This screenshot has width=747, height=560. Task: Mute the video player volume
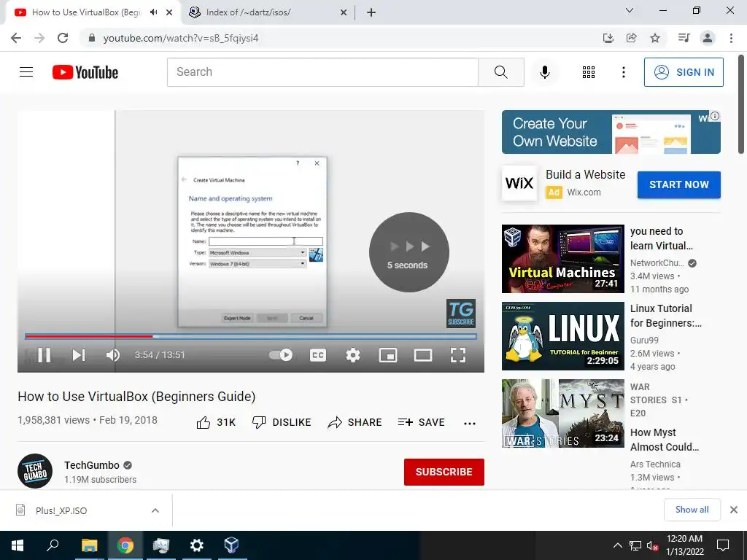113,355
